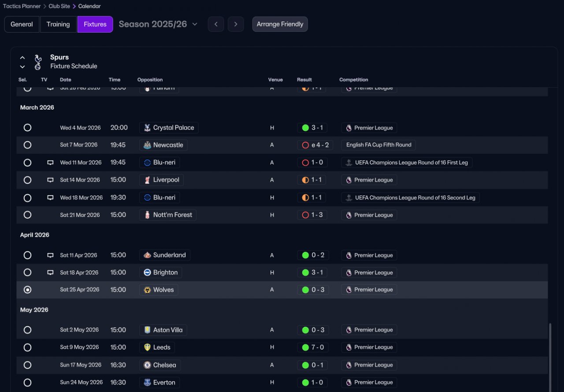Click the Opposition column header
This screenshot has width=564, height=392.
click(150, 80)
